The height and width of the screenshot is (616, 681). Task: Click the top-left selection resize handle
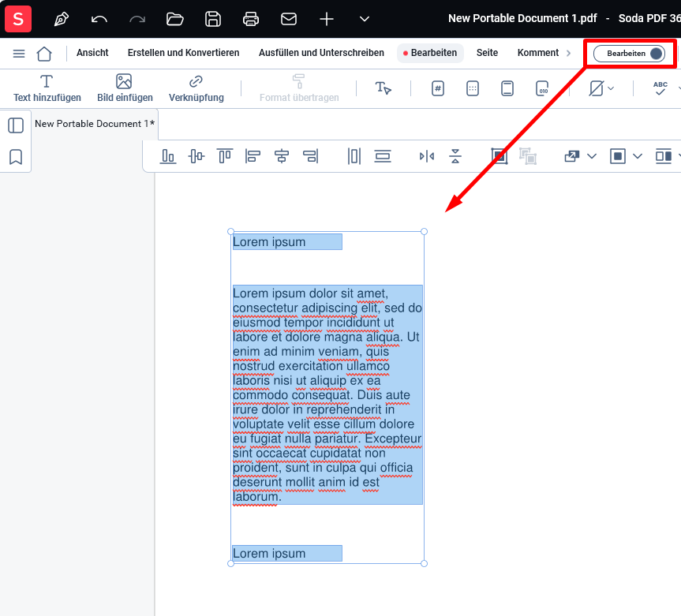[230, 232]
